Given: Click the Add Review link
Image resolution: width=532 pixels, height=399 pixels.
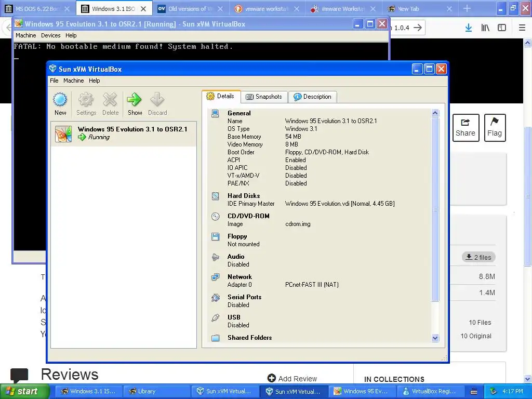Looking at the screenshot, I should coord(292,378).
